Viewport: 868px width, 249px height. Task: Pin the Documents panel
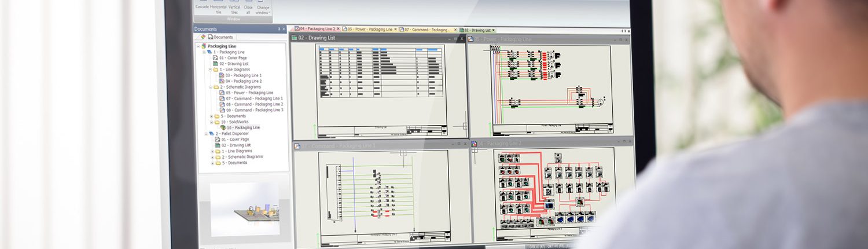coord(279,29)
